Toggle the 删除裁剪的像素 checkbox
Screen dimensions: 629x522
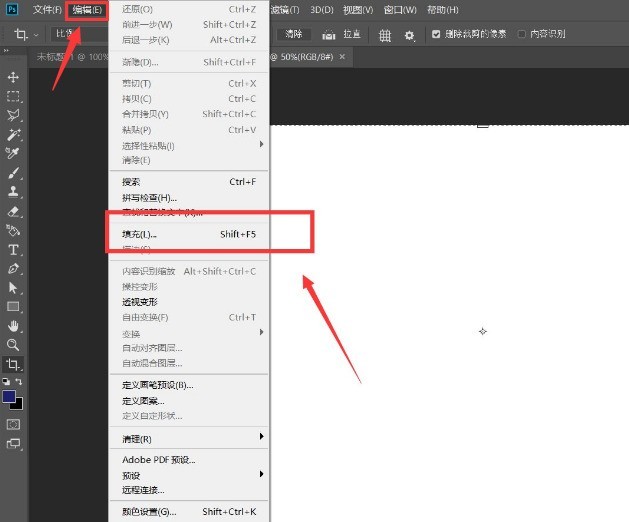point(436,34)
